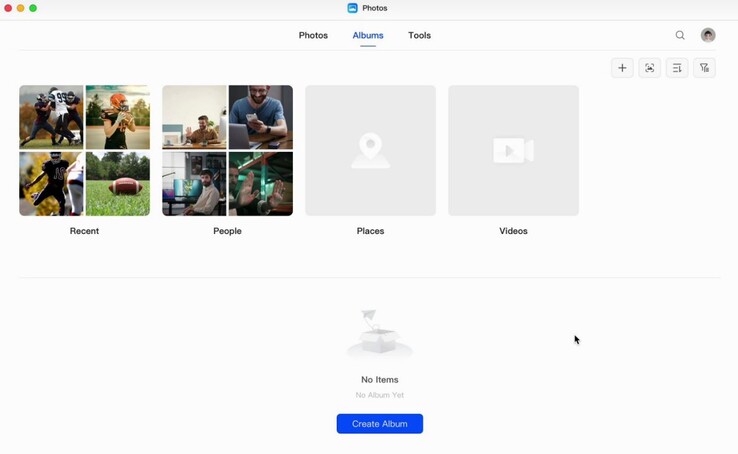Click the plus add album icon

click(622, 68)
